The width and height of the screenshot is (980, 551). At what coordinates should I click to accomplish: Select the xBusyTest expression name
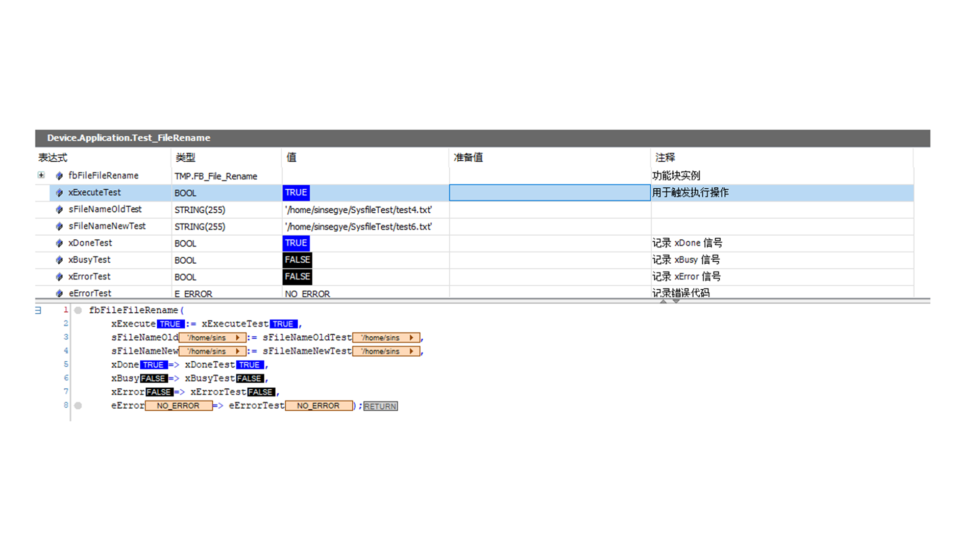89,260
